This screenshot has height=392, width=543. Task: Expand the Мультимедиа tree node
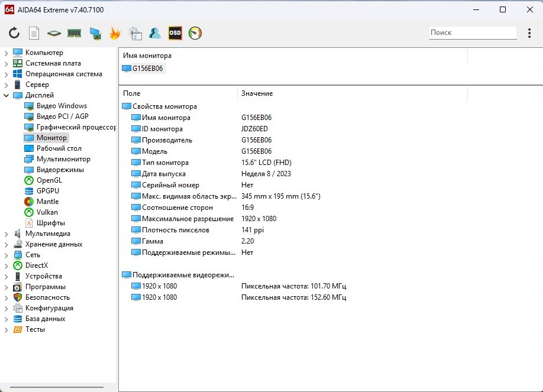pos(7,234)
